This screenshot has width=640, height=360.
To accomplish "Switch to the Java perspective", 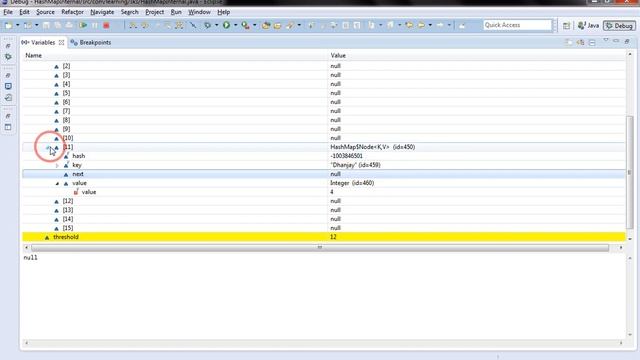I will click(x=588, y=26).
